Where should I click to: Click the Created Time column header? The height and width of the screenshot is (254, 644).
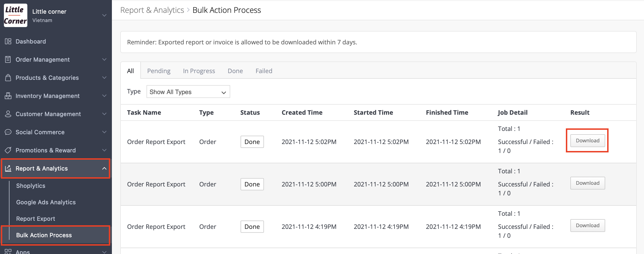(x=302, y=112)
